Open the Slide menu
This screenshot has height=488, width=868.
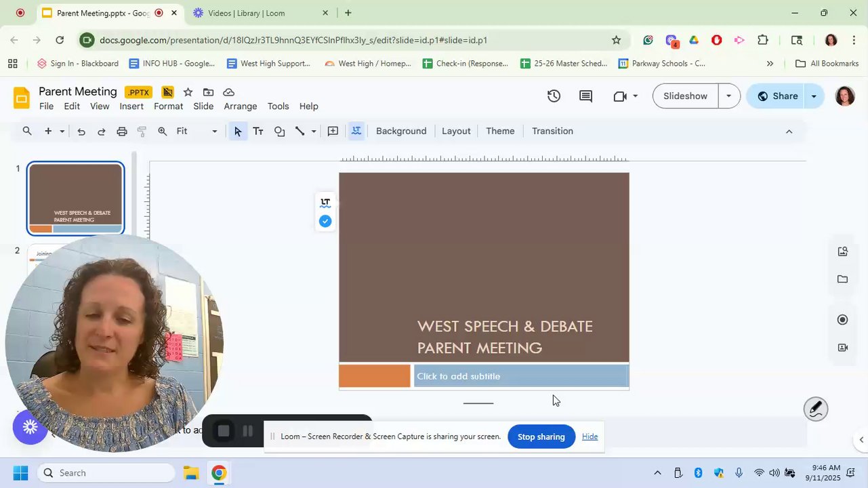click(x=203, y=106)
